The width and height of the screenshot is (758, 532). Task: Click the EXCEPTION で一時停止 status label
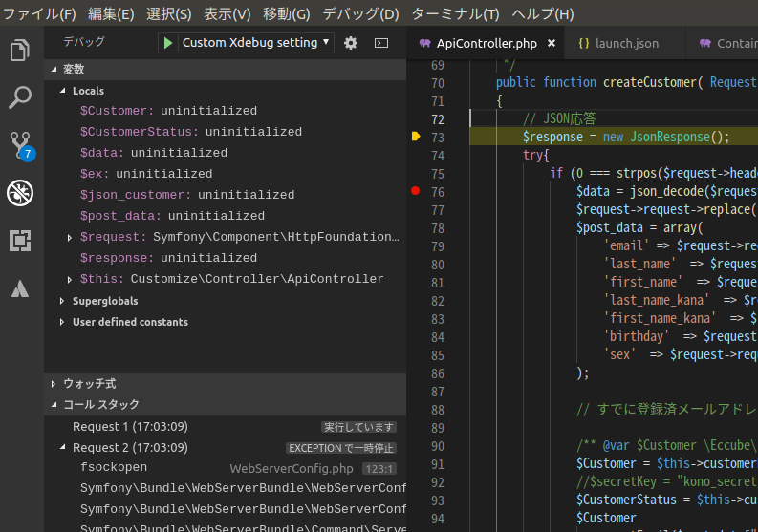[x=341, y=448]
